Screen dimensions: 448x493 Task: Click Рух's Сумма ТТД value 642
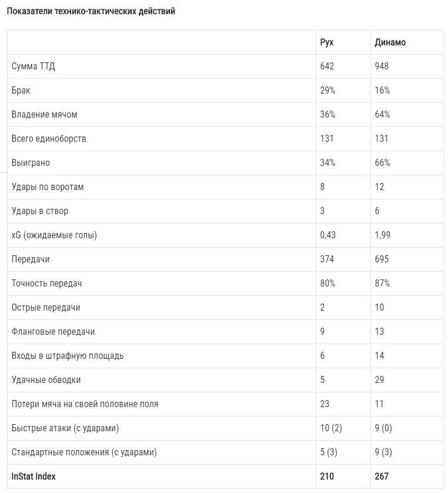tap(327, 66)
